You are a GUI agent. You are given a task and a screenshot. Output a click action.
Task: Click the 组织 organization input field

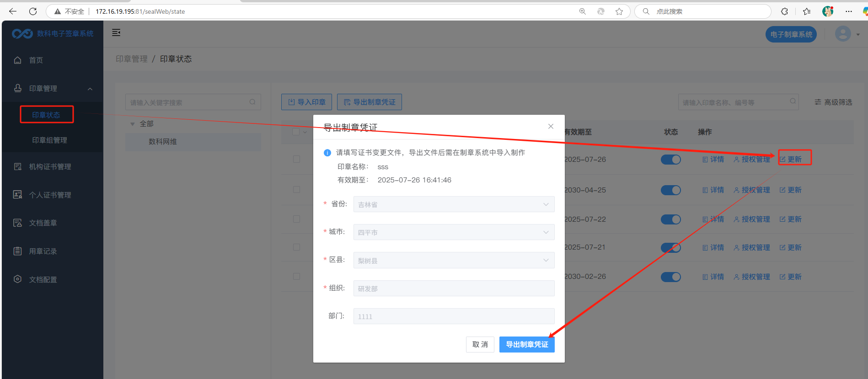click(454, 288)
